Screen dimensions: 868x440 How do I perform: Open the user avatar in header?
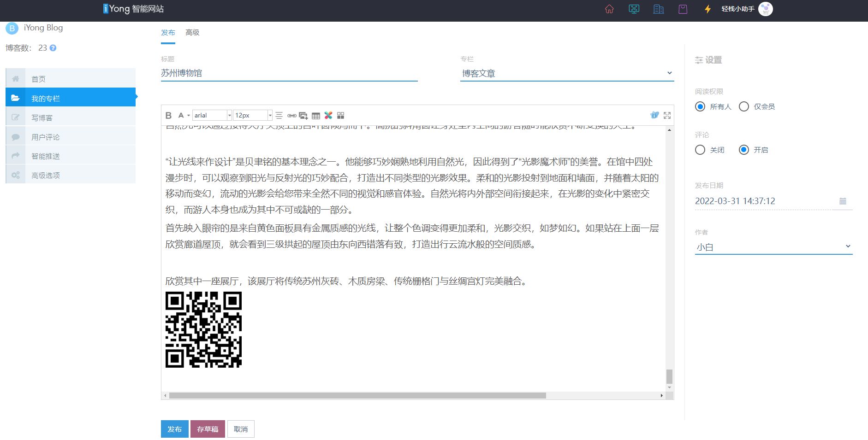[x=766, y=9]
